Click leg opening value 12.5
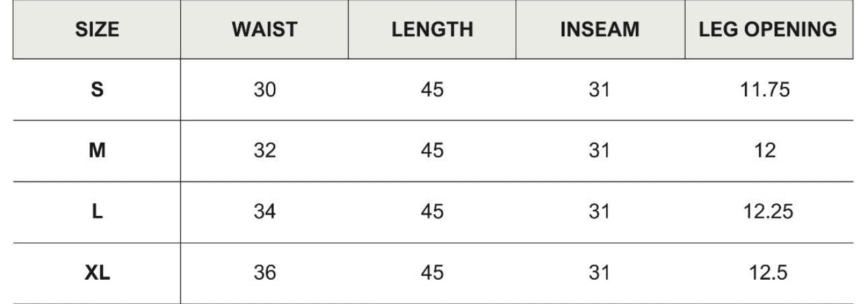This screenshot has height=304, width=868. (x=768, y=273)
